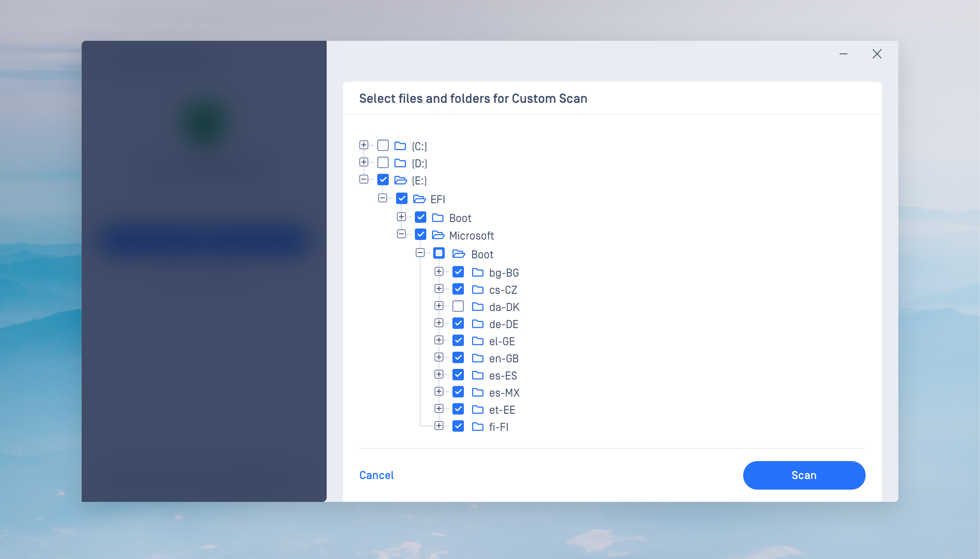Screen dimensions: 980x559
Task: Toggle the partially checked Microsoft Boot checkbox
Action: 439,253
